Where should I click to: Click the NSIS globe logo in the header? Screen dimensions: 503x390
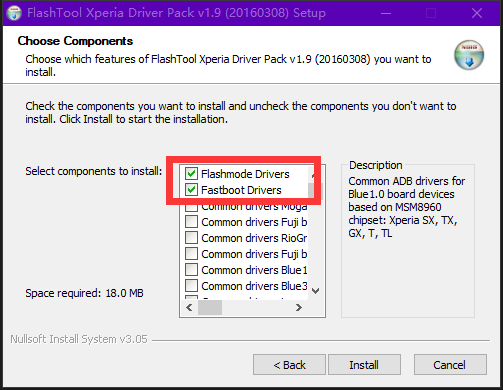pos(469,55)
